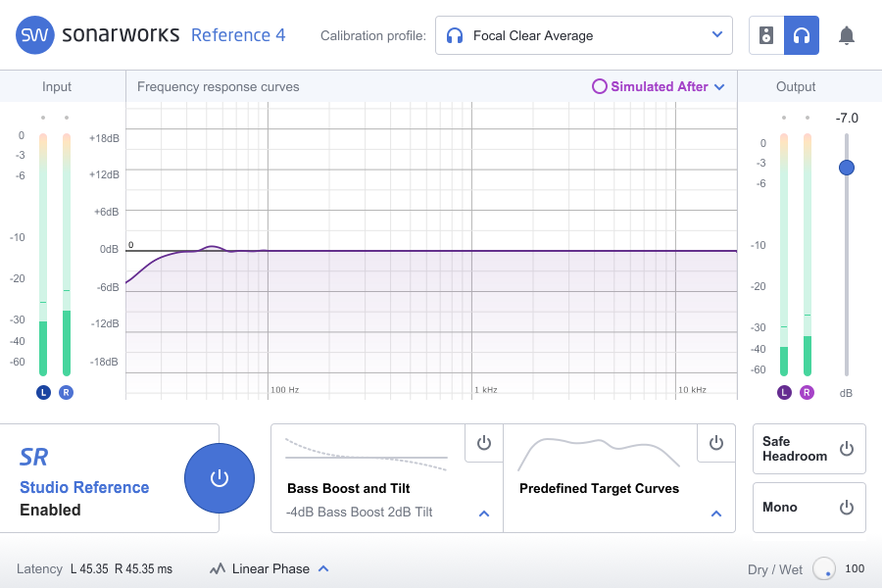Turn on Predefined Target Curves power toggle

[716, 443]
